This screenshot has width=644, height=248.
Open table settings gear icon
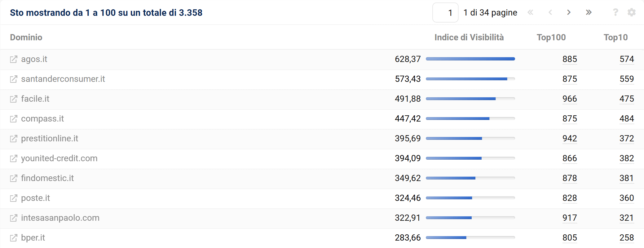click(x=631, y=12)
